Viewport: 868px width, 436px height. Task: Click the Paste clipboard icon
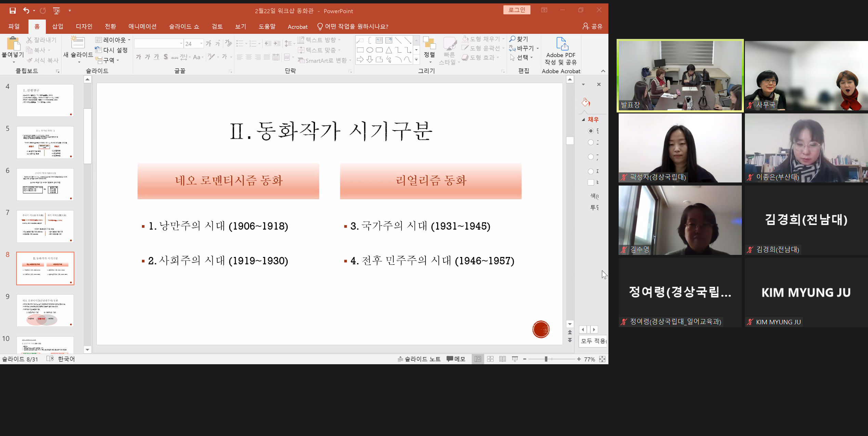[x=13, y=44]
